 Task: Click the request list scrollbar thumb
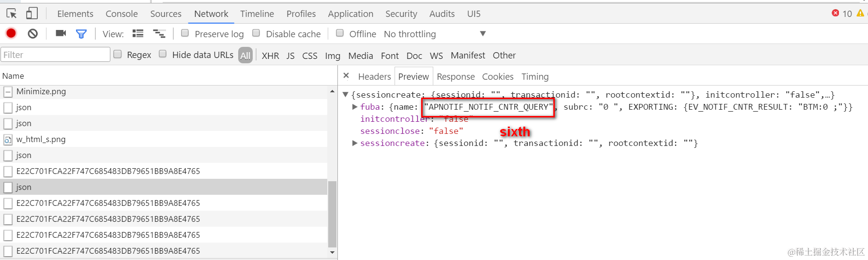click(x=332, y=214)
